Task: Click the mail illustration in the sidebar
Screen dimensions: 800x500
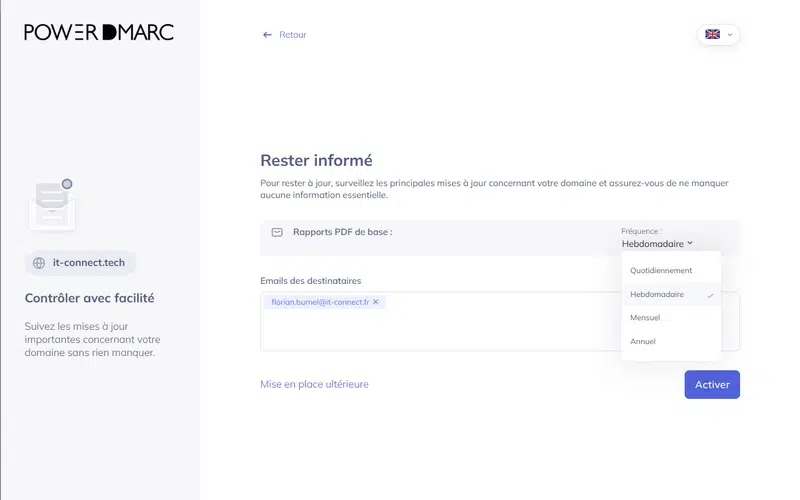Action: (52, 205)
